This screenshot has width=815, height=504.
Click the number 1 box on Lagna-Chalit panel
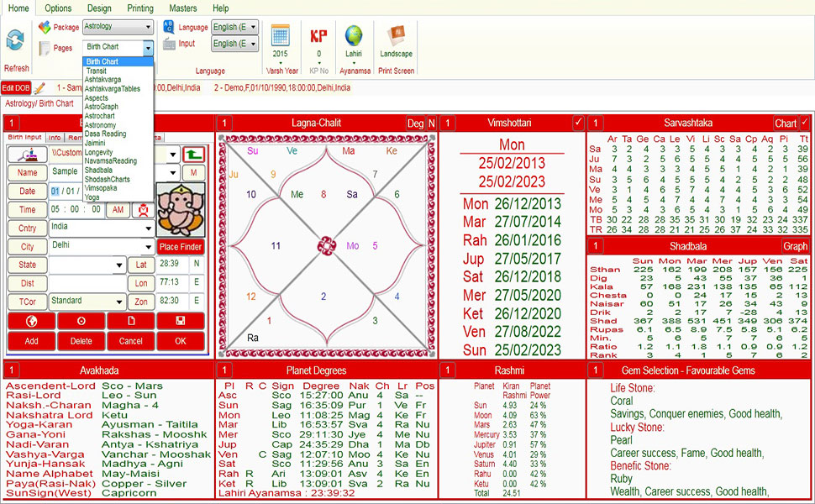[x=224, y=123]
